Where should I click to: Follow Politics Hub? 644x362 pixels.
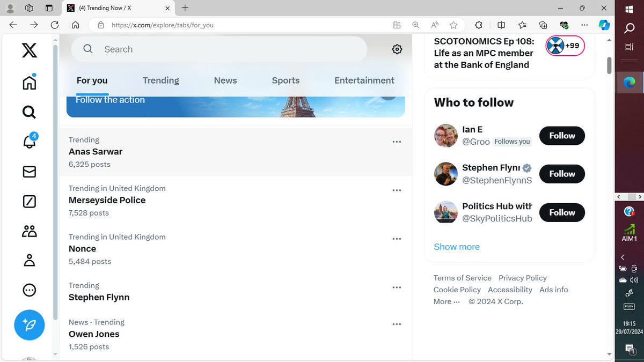click(x=562, y=212)
